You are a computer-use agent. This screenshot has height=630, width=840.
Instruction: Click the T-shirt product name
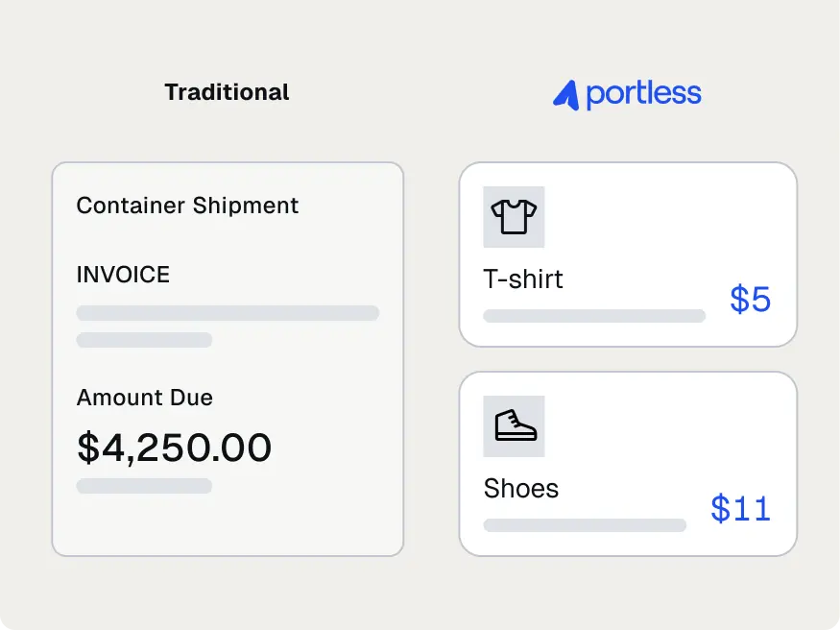click(523, 279)
